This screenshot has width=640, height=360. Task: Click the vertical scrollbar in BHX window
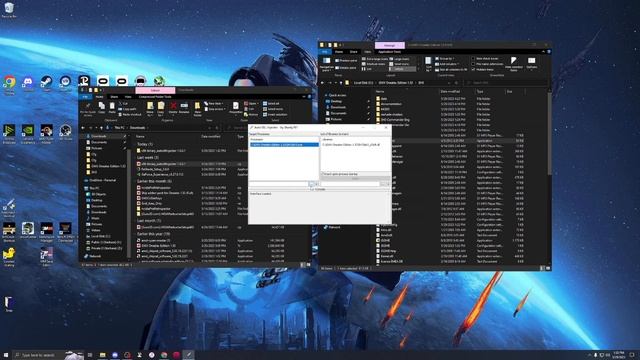pyautogui.click(x=549, y=135)
